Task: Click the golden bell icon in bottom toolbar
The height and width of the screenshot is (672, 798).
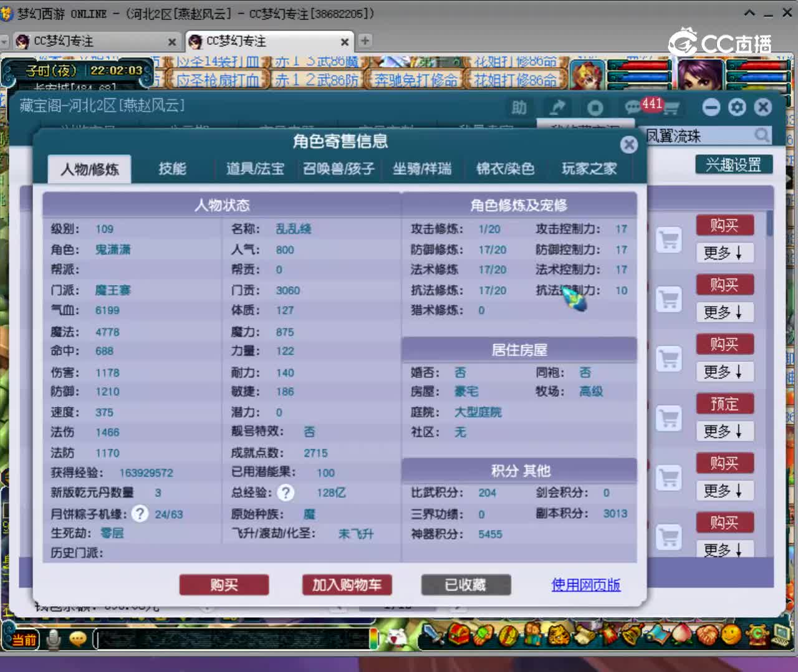Action: (631, 635)
